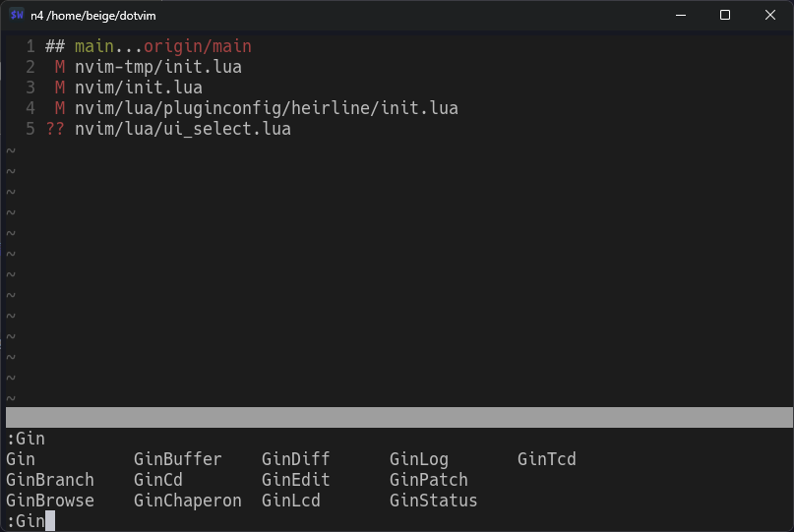Click the gray status line bar
794x532 pixels.
pos(397,418)
